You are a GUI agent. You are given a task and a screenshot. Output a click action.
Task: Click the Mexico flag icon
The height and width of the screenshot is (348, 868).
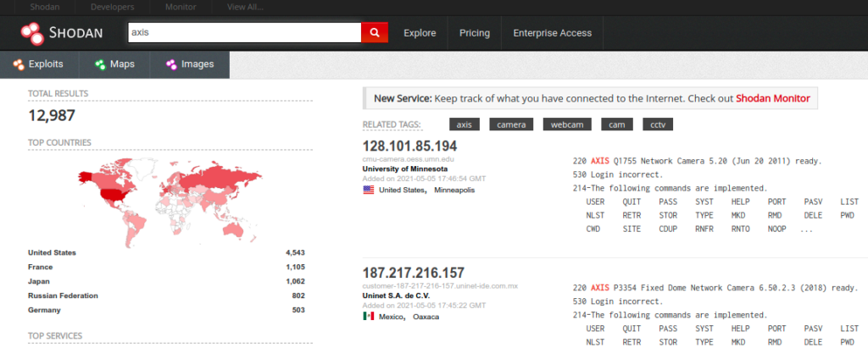[x=368, y=317]
